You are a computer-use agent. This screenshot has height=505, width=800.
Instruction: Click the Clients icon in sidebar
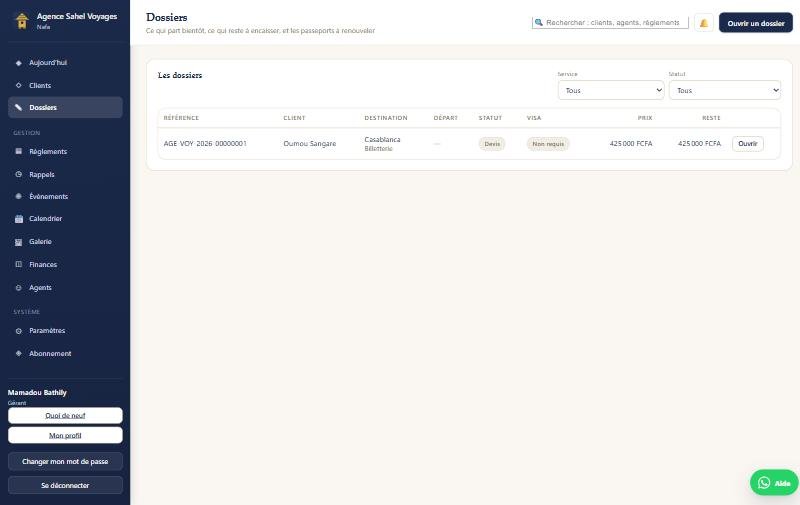pyautogui.click(x=19, y=85)
